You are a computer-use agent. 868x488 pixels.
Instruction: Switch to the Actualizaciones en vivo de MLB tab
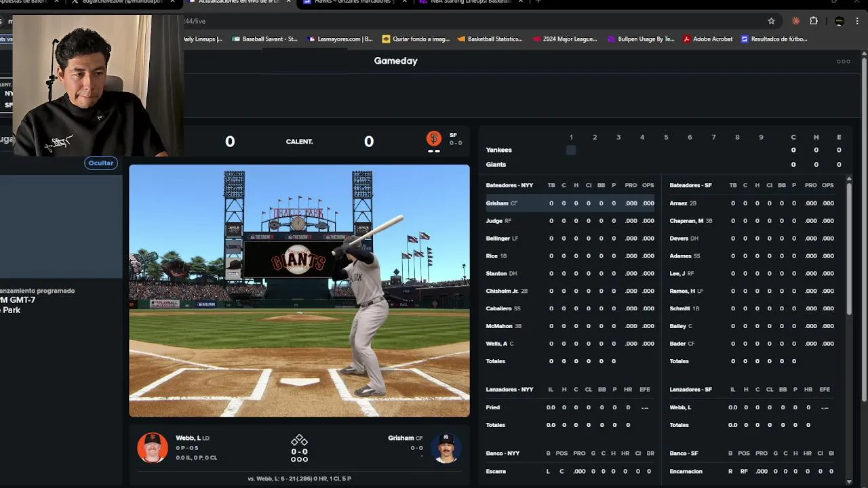[239, 2]
